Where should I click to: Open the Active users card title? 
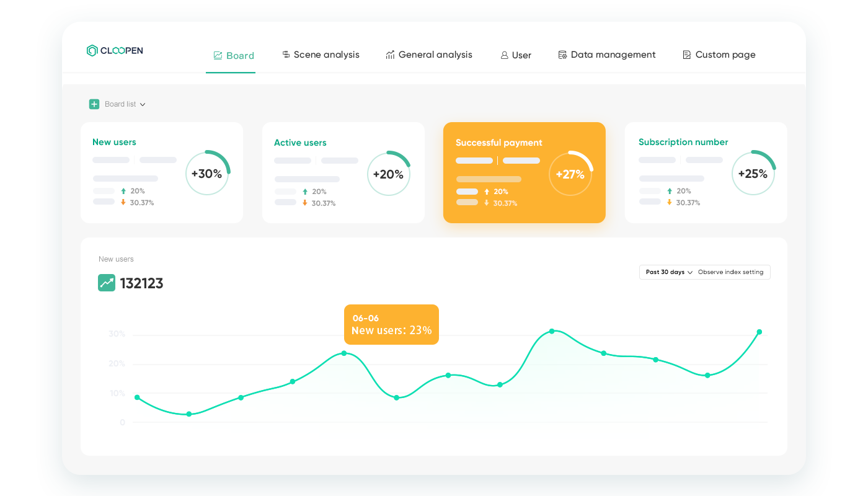pyautogui.click(x=300, y=143)
